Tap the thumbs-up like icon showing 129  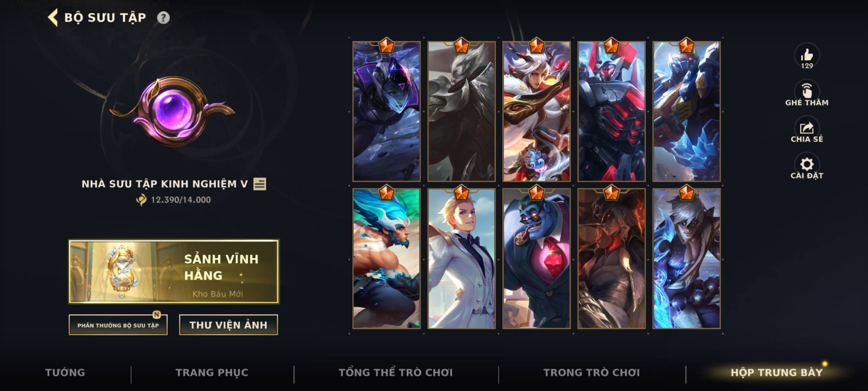[807, 56]
